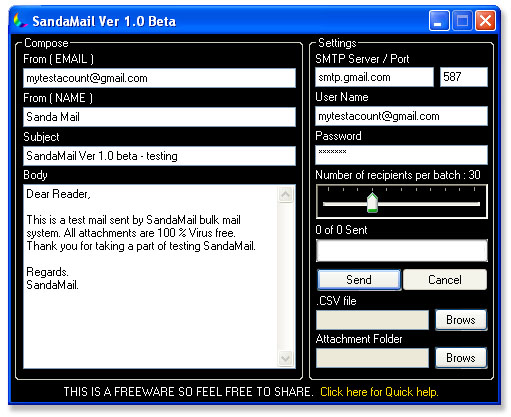Cancel the sending operation

445,280
